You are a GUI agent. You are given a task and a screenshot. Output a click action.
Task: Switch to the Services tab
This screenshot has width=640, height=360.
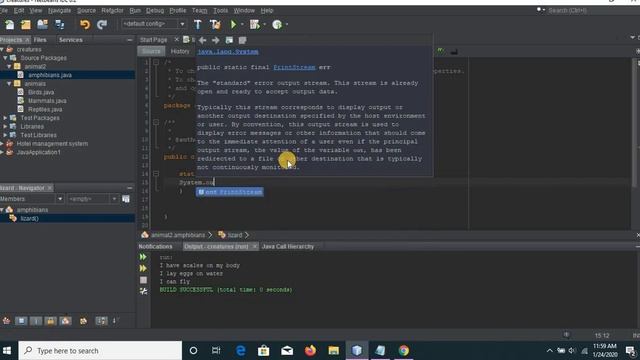[71, 40]
